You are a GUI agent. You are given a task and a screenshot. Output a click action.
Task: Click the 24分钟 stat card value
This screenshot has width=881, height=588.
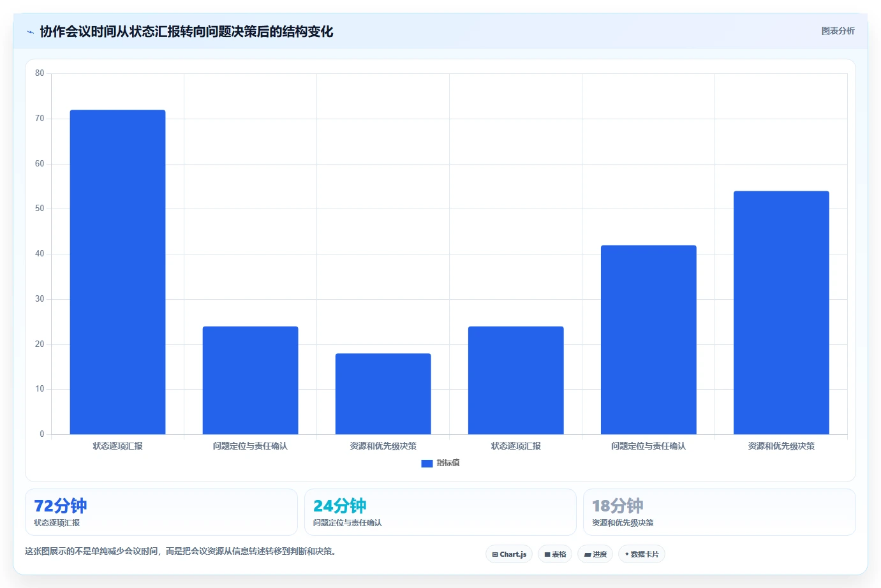(x=340, y=506)
